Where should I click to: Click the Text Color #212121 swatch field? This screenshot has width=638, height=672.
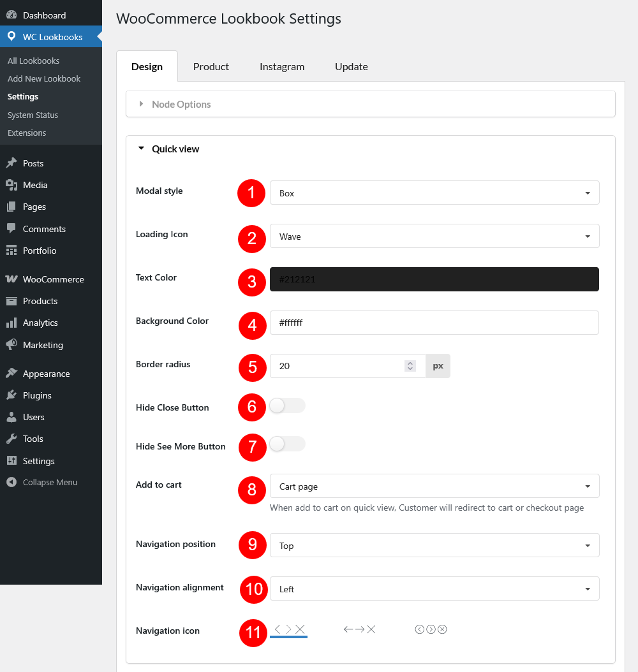[x=434, y=279]
